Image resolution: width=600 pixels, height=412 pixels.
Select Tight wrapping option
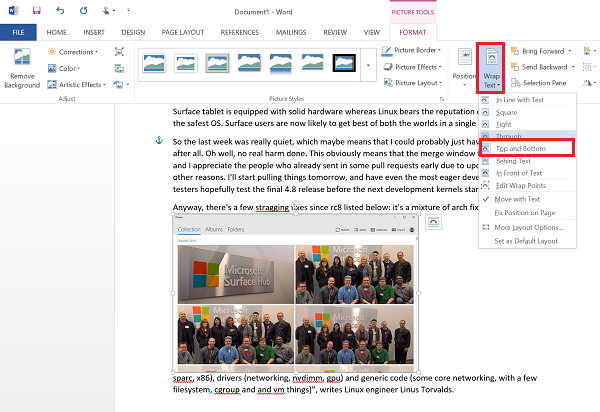(527, 125)
